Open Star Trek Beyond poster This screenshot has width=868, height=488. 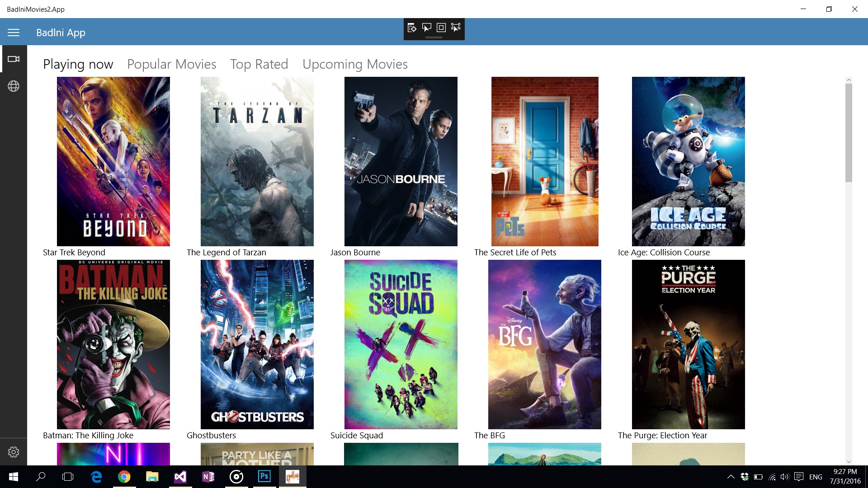(113, 161)
